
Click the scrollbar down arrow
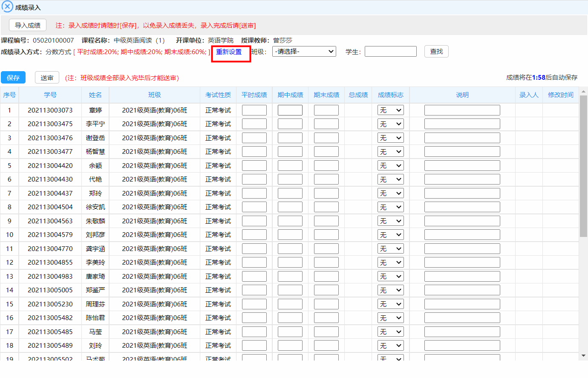click(583, 356)
